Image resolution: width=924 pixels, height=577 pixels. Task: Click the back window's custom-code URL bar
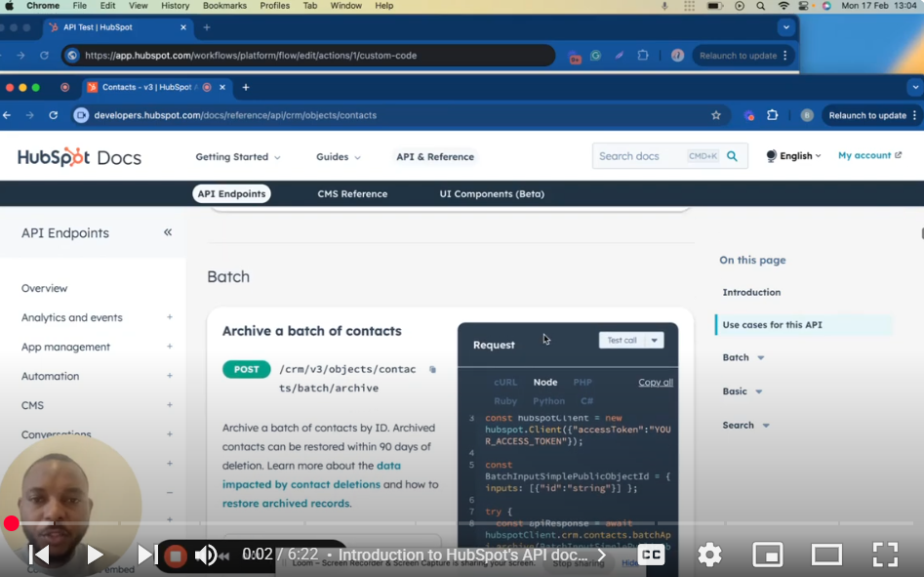(308, 56)
